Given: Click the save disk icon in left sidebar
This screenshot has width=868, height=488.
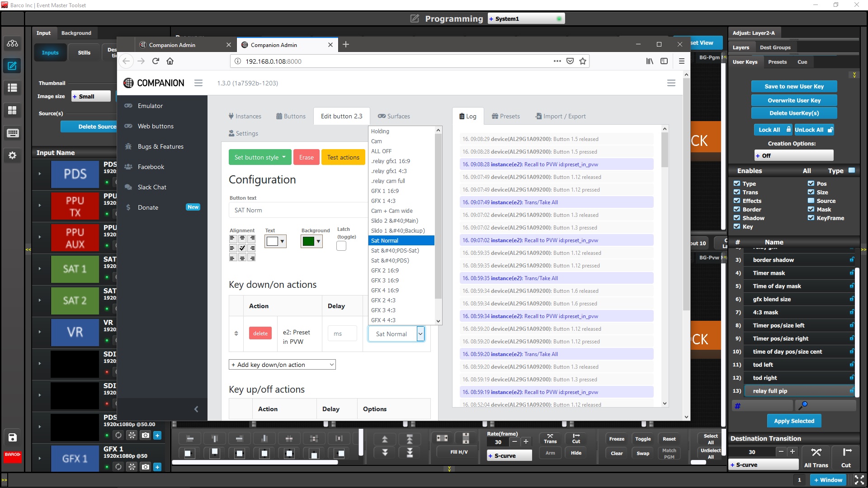Looking at the screenshot, I should 12,437.
